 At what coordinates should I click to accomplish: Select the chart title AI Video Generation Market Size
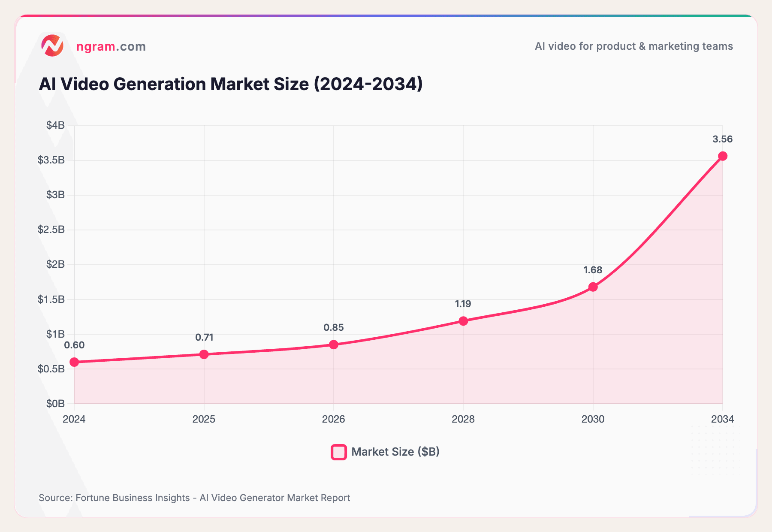(230, 84)
